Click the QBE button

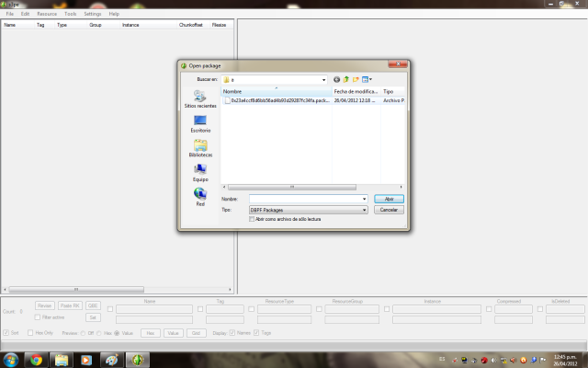pyautogui.click(x=93, y=305)
